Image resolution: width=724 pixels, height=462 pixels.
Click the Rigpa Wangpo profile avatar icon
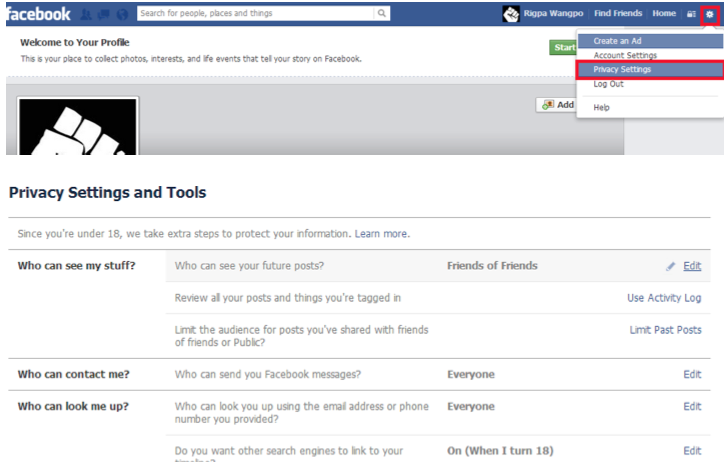point(511,14)
